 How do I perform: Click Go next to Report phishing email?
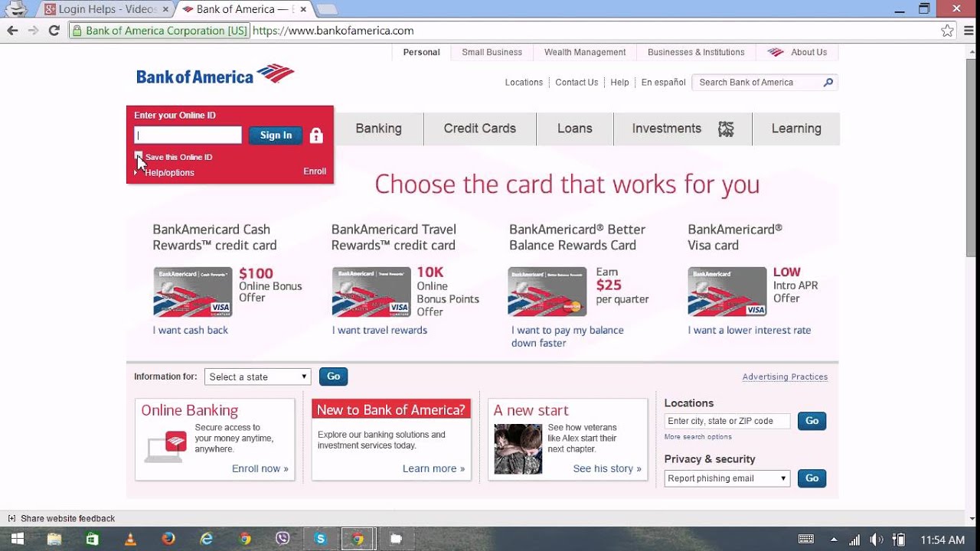coord(812,478)
